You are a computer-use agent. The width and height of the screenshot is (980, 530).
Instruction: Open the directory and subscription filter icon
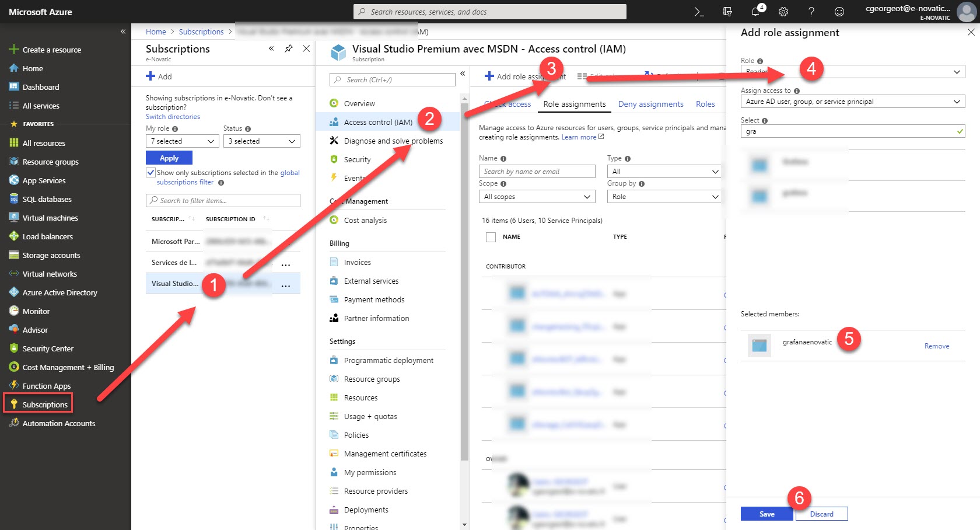click(727, 12)
